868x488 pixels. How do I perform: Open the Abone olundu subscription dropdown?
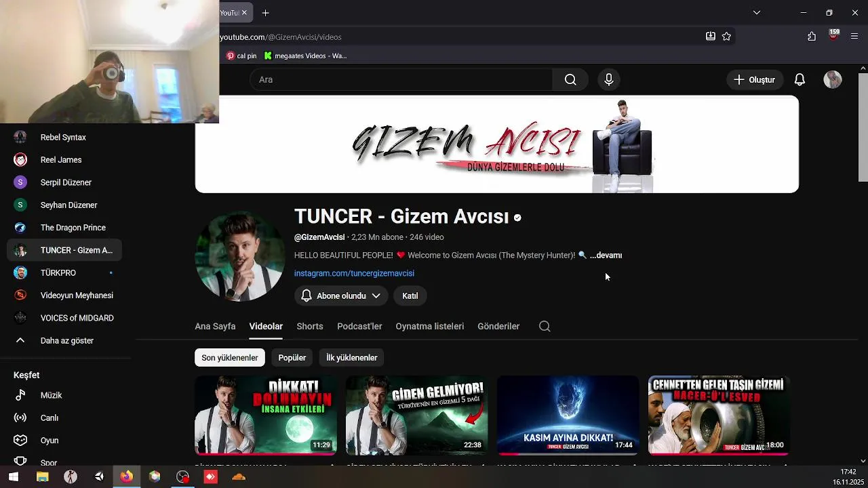point(341,296)
